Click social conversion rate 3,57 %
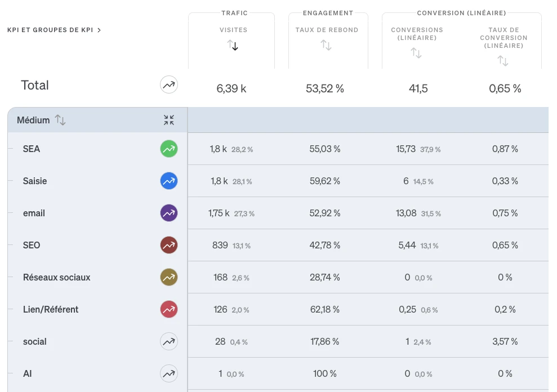The height and width of the screenshot is (392, 557). (505, 341)
